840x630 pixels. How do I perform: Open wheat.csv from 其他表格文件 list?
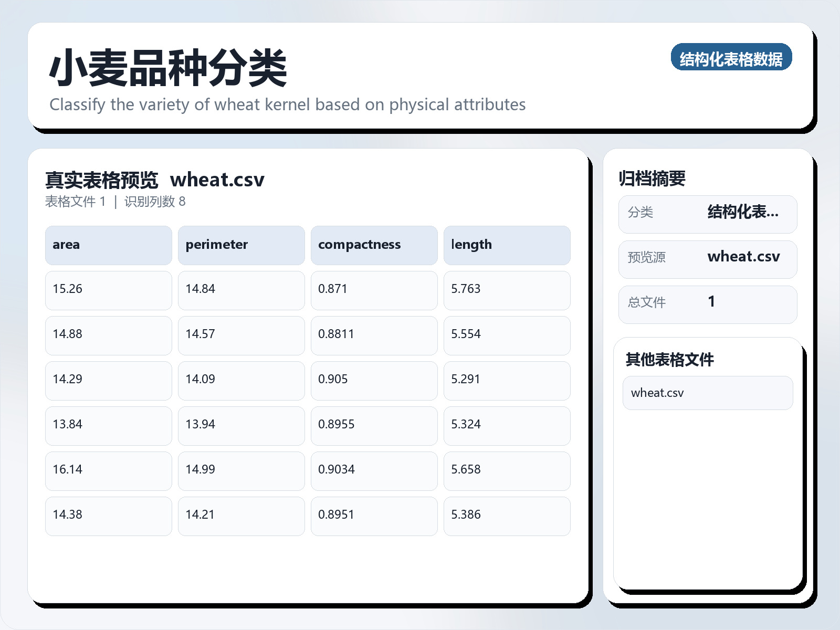(x=708, y=392)
